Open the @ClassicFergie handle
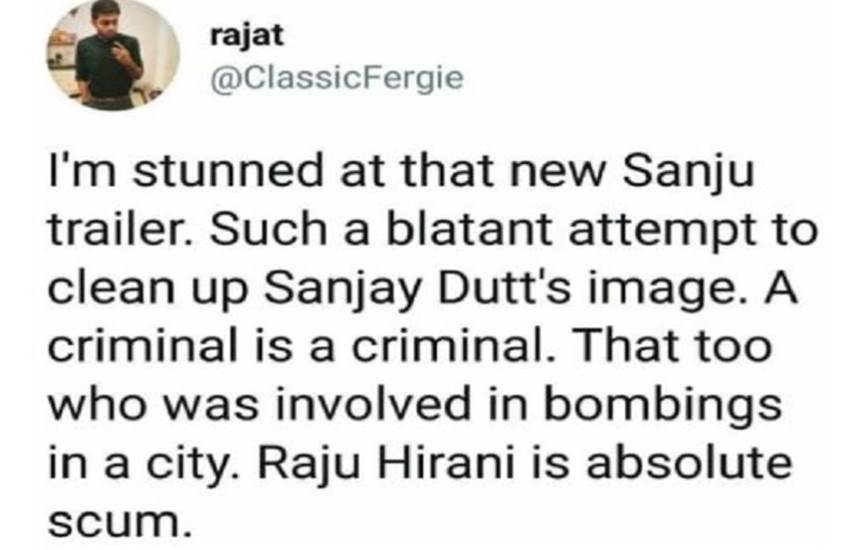The height and width of the screenshot is (550, 850). 337,79
